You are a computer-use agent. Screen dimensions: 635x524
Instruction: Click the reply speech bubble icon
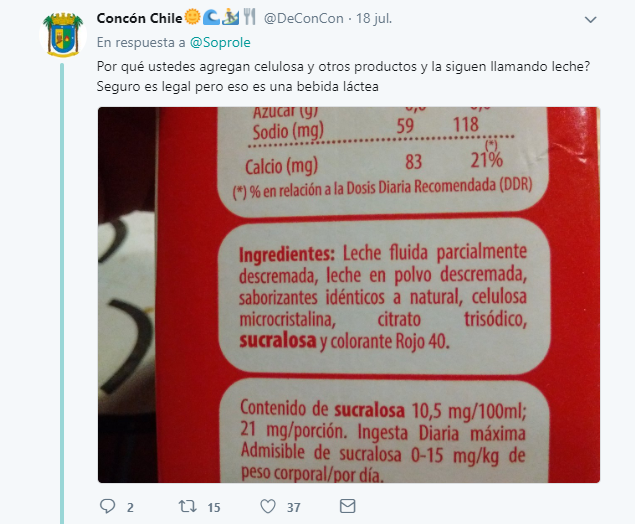107,506
